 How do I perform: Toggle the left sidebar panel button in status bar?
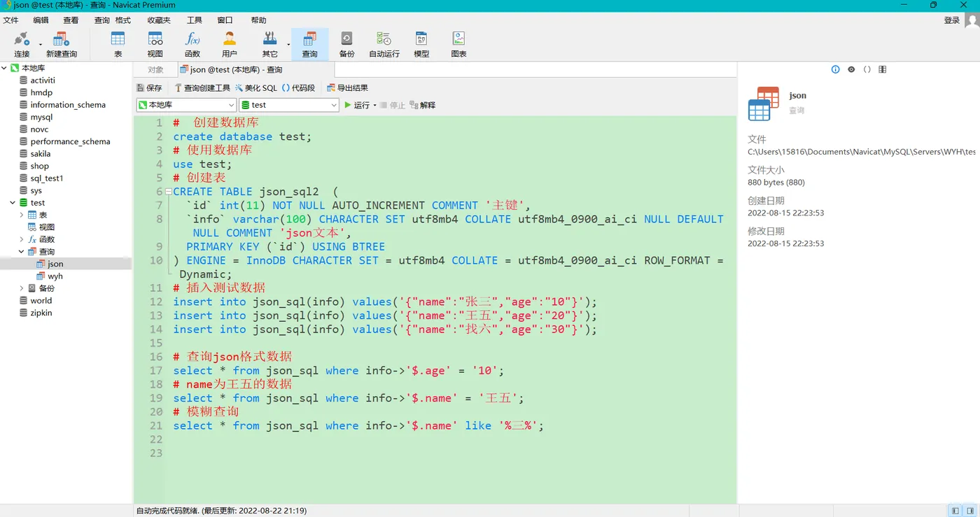pyautogui.click(x=955, y=511)
